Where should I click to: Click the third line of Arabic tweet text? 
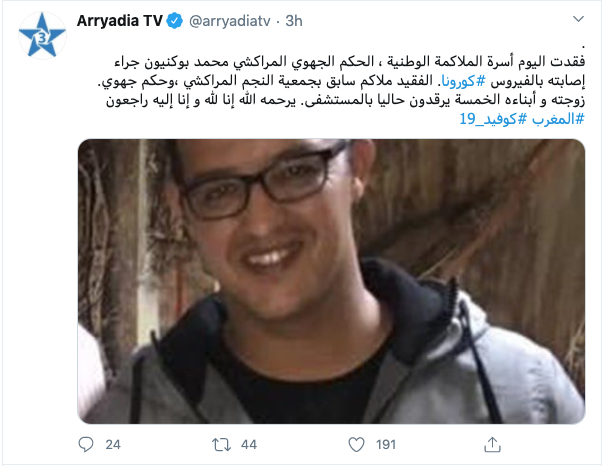point(346,100)
